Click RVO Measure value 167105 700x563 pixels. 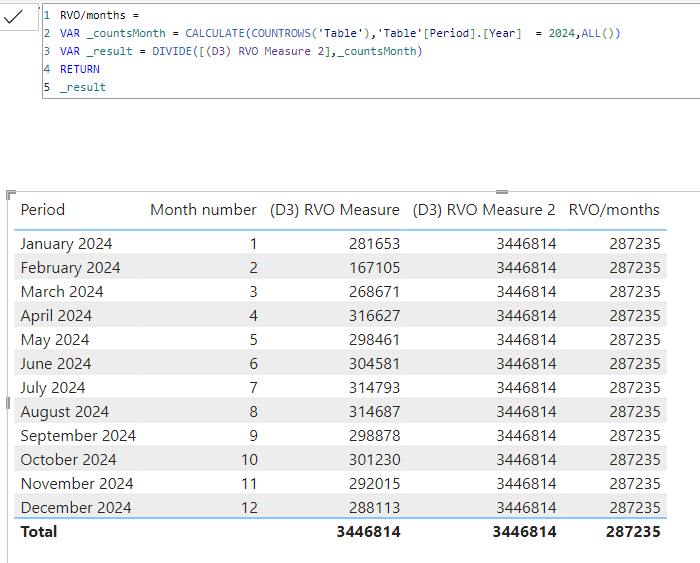click(374, 267)
